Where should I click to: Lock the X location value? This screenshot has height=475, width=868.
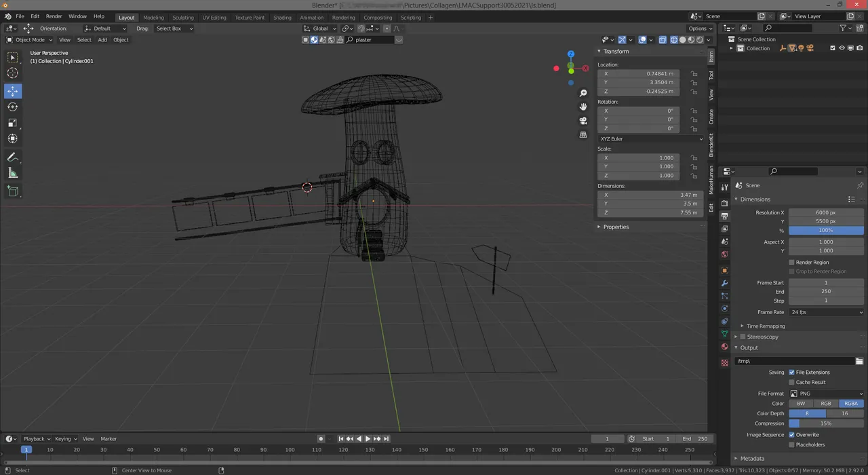[x=694, y=73]
